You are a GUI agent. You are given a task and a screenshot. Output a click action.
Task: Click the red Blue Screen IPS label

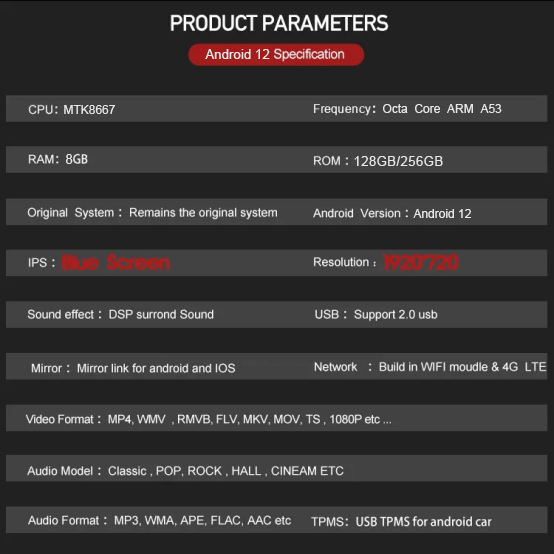(x=116, y=263)
